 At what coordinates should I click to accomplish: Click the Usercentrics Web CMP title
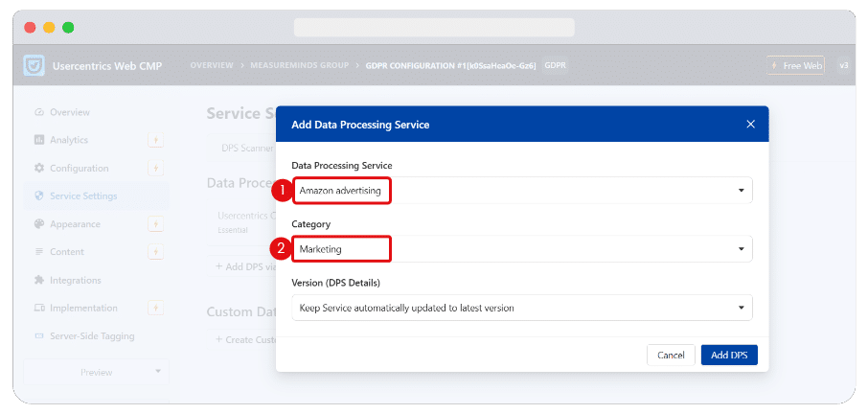coord(107,66)
